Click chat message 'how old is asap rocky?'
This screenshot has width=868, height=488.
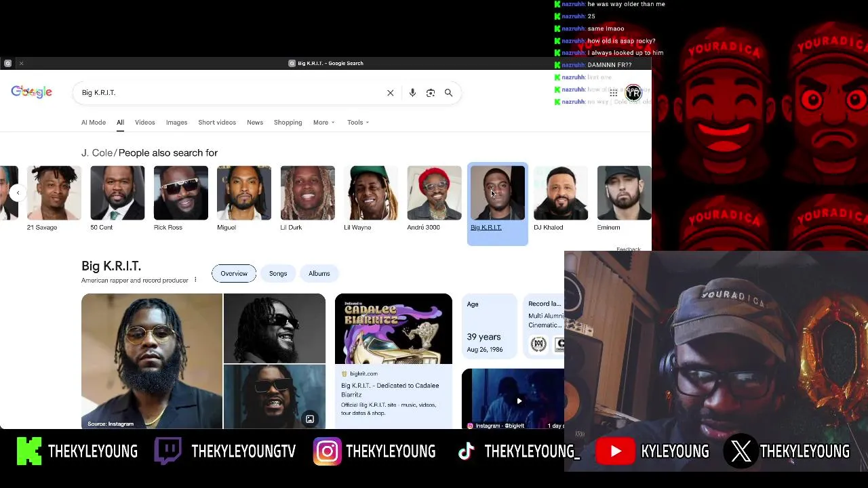pos(621,41)
